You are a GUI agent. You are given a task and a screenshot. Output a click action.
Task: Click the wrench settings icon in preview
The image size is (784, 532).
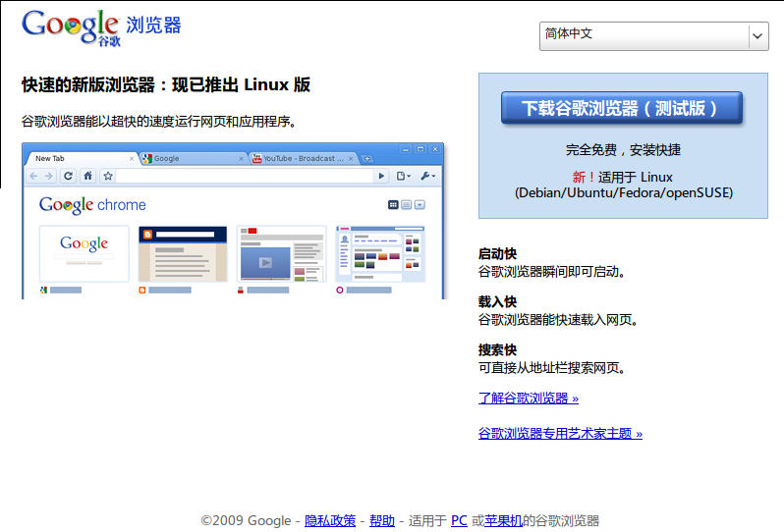[x=428, y=176]
